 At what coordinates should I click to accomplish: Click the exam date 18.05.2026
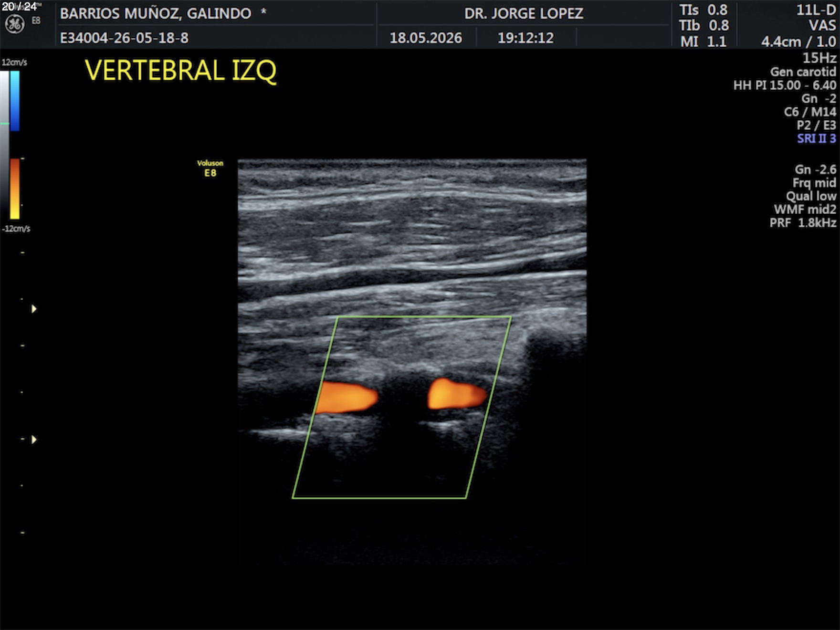pos(426,38)
